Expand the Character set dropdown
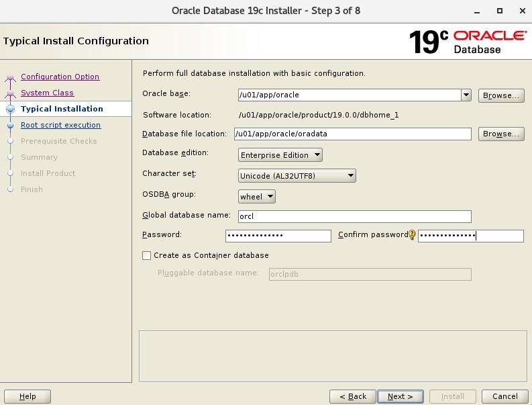This screenshot has width=532, height=405. click(297, 176)
